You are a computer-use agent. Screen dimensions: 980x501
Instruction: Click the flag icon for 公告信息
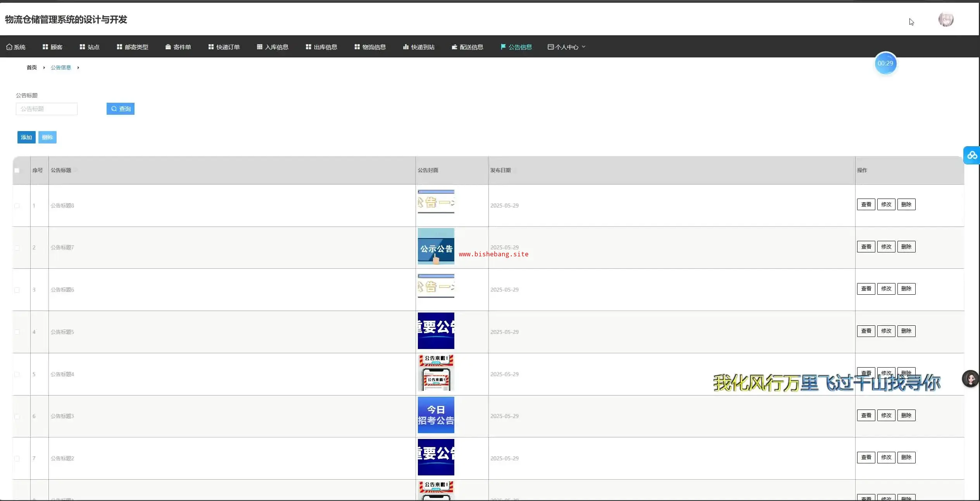[x=503, y=47]
